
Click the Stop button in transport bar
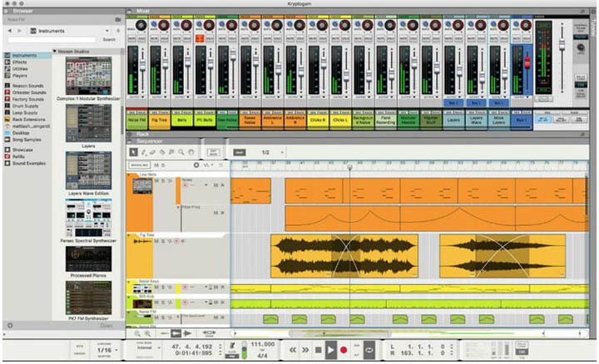point(318,351)
